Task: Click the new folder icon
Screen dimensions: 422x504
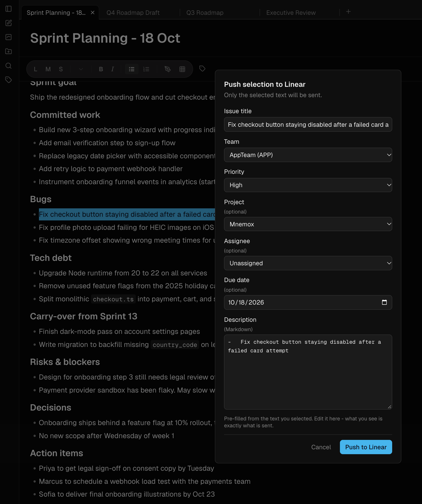Action: pos(9,51)
